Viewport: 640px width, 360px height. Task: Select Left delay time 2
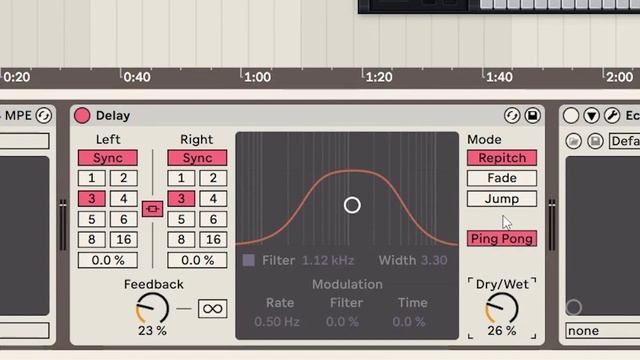point(124,178)
